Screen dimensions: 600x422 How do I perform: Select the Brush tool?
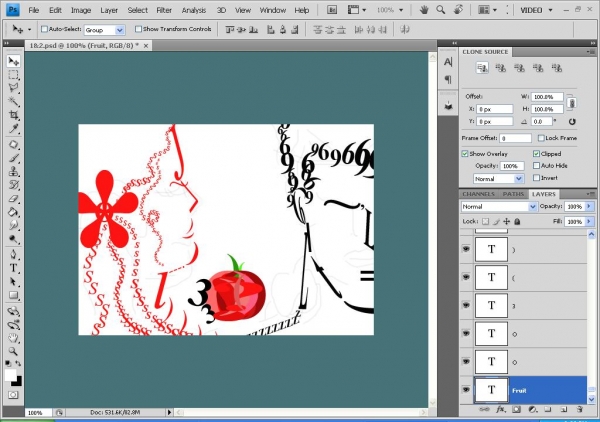[x=13, y=158]
